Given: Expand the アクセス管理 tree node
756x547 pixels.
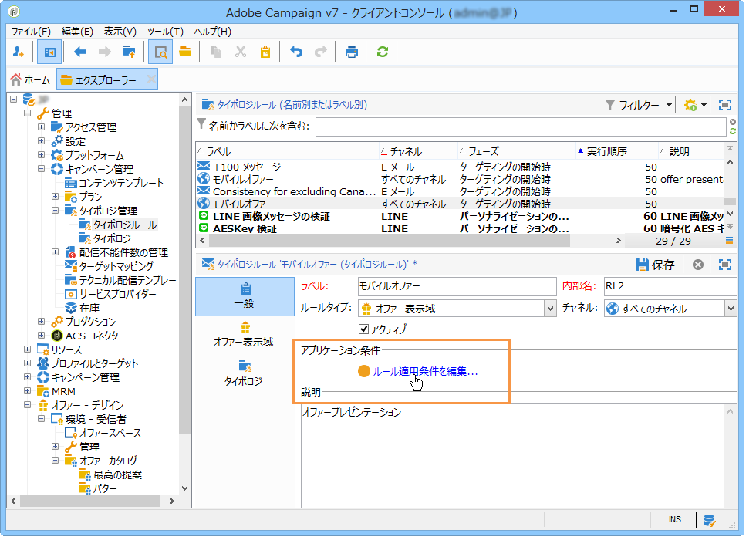Looking at the screenshot, I should pyautogui.click(x=42, y=127).
